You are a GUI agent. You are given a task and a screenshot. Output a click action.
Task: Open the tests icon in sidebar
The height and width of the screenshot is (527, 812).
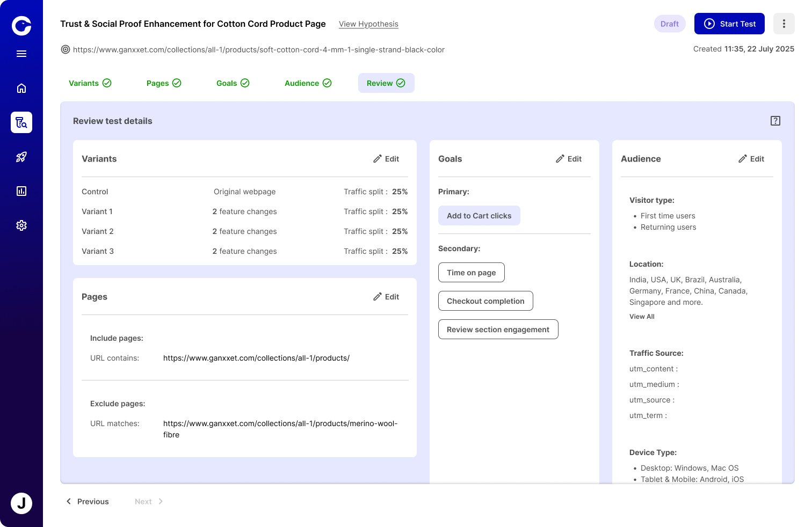[x=21, y=122]
